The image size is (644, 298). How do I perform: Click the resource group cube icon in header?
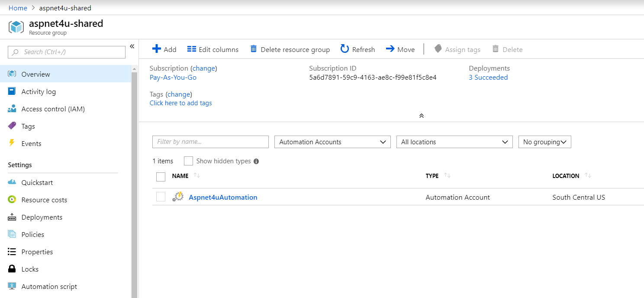(x=16, y=27)
